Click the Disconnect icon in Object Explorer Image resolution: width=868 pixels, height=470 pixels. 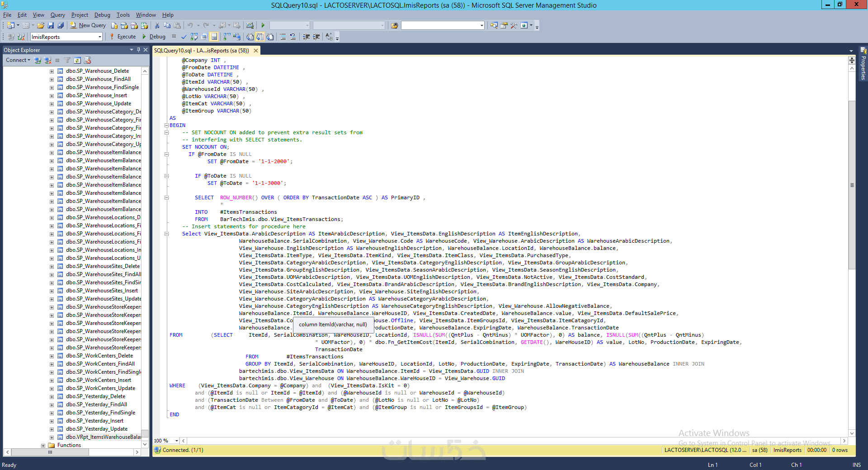[47, 60]
